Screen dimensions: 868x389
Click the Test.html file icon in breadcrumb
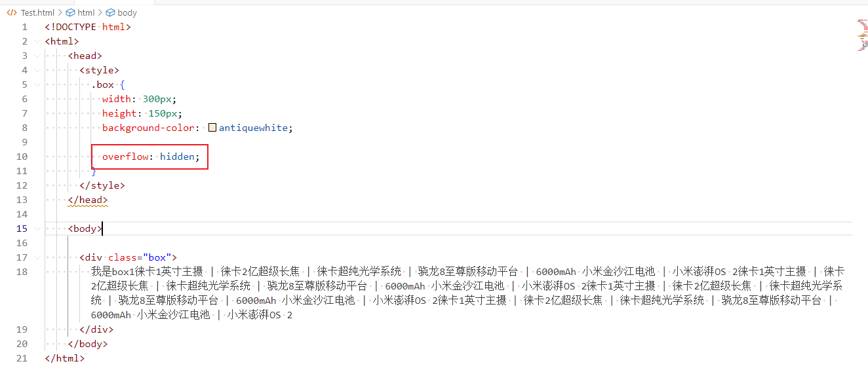[x=11, y=12]
